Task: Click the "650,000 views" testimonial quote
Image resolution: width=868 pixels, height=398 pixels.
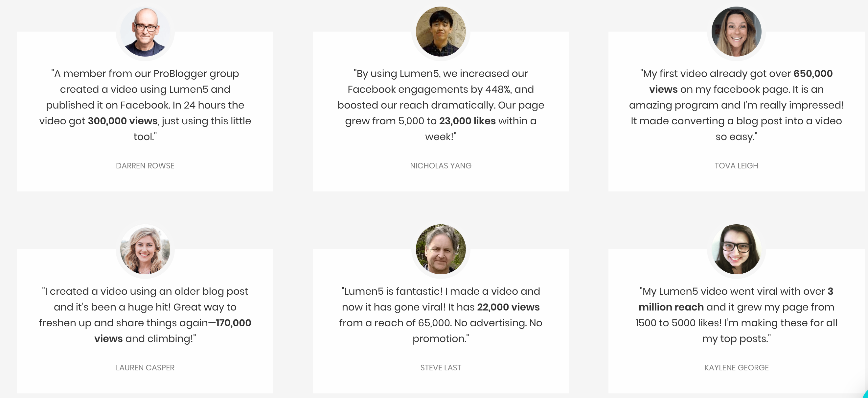Action: tap(736, 105)
